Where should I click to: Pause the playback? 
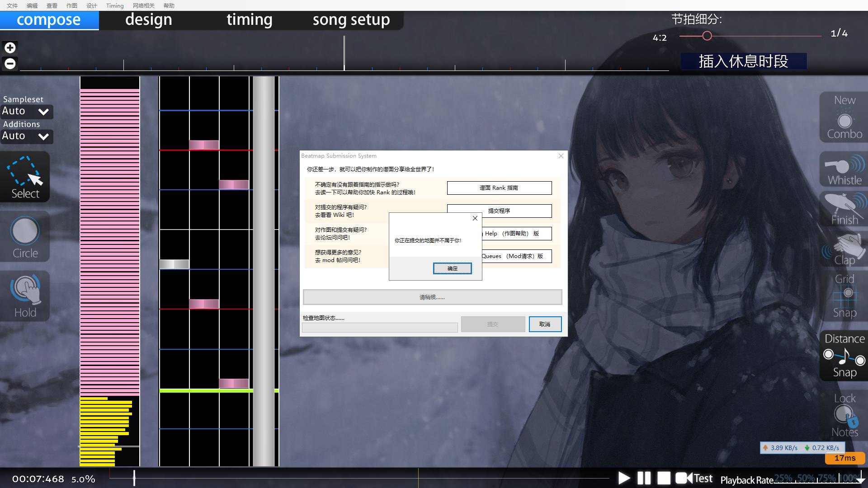pos(644,478)
